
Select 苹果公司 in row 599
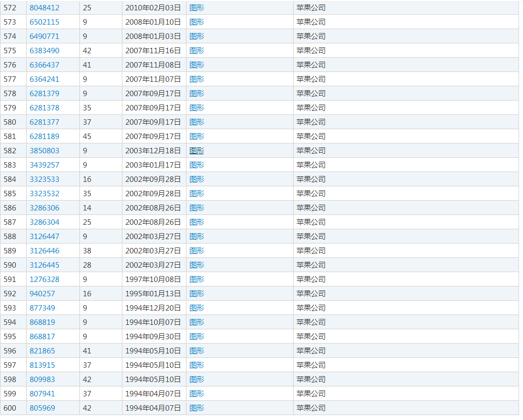(311, 394)
